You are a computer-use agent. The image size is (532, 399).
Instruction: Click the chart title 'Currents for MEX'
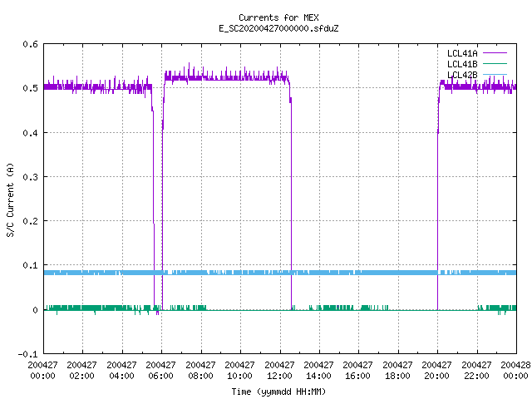278,17
